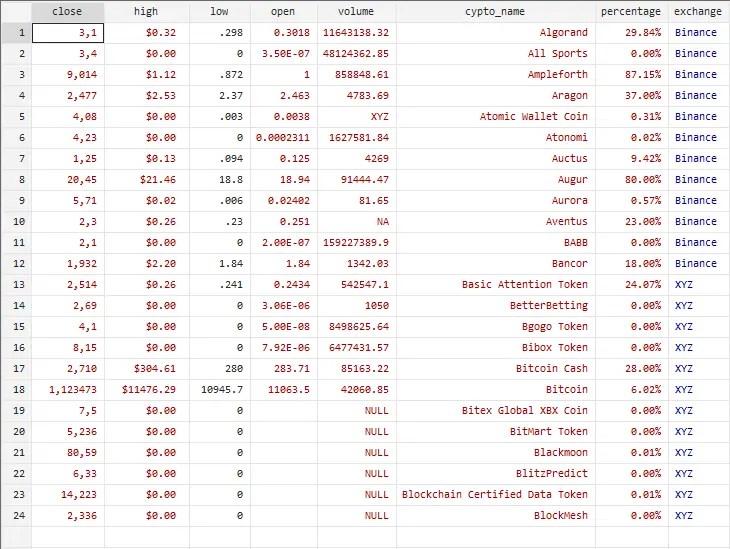Click the open cell '0.0002311'
This screenshot has height=549, width=730.
click(284, 137)
